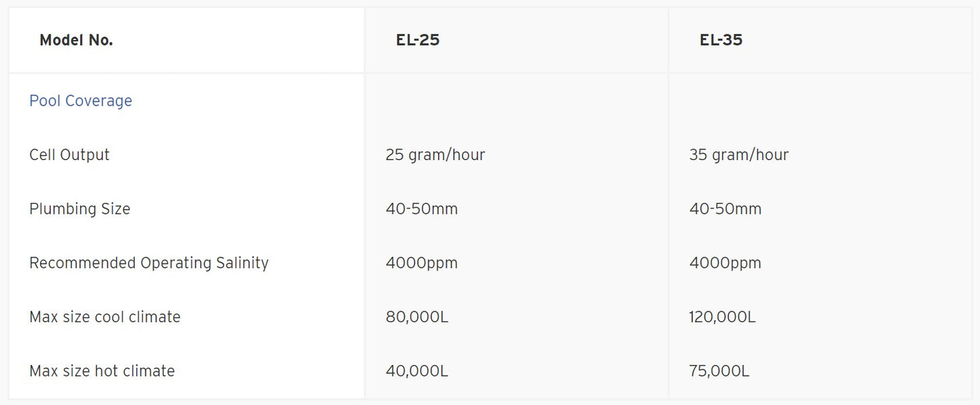Click the 4000ppm value under EL-25
Viewport: 980px width, 405px height.
(x=422, y=263)
